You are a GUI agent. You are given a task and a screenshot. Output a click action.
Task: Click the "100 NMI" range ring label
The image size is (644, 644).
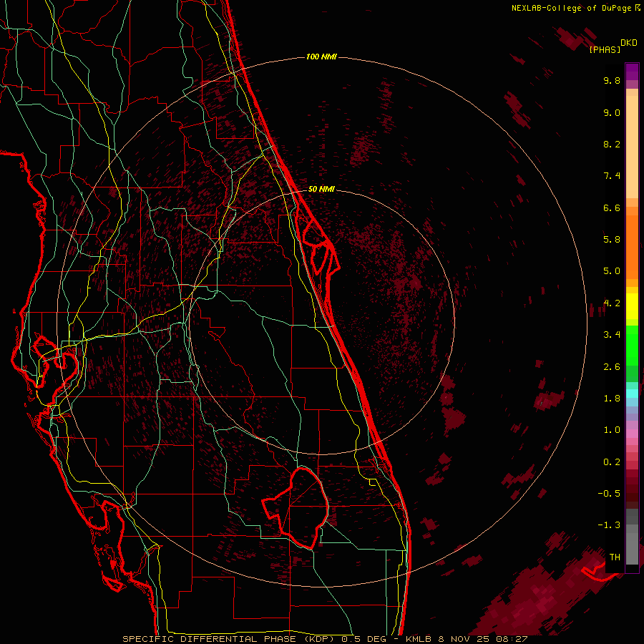point(321,57)
